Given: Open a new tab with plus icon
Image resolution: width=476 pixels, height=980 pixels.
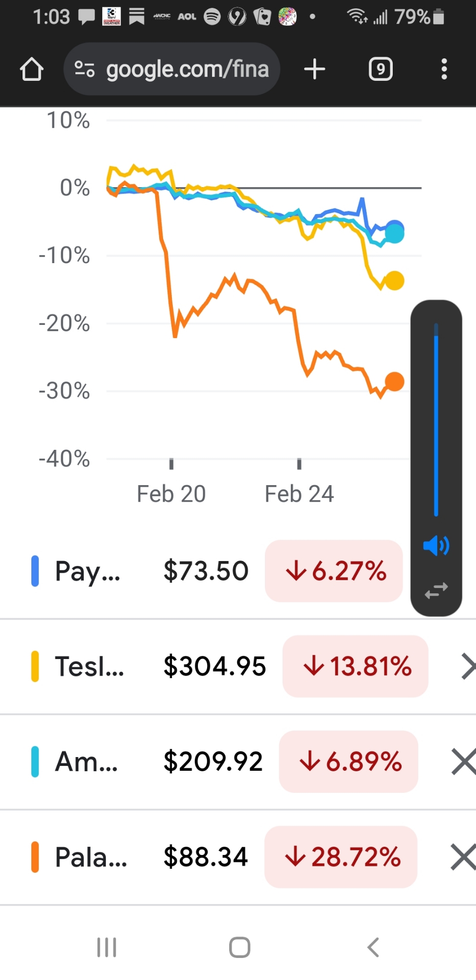Looking at the screenshot, I should [x=314, y=69].
